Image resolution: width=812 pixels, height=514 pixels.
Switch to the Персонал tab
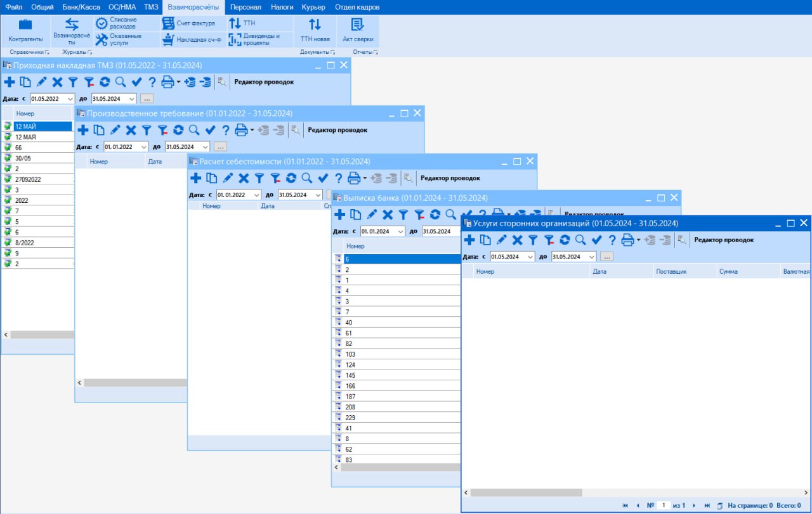246,7
